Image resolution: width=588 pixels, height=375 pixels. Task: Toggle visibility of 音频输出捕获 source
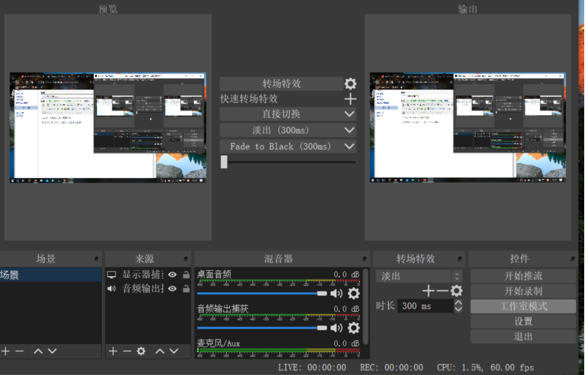tap(173, 289)
